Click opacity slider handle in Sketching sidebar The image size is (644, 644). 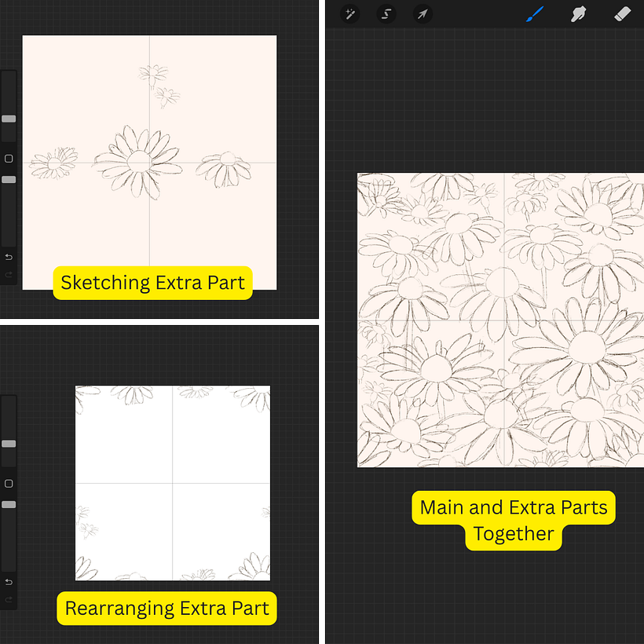point(9,179)
